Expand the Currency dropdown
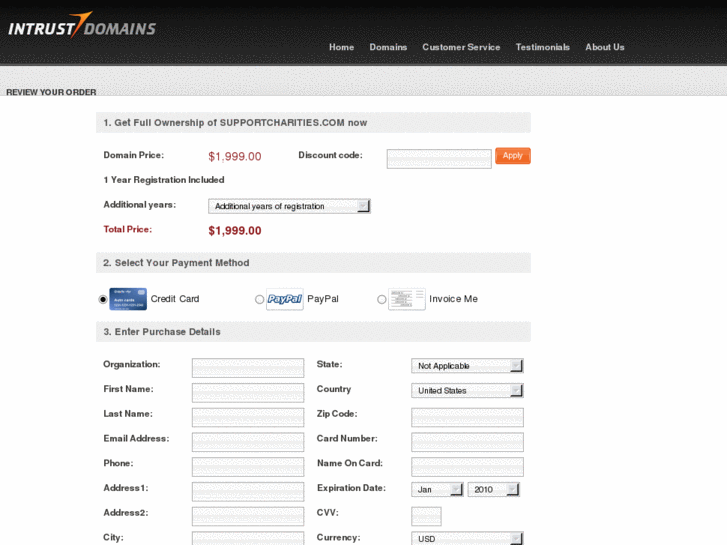 pos(467,539)
